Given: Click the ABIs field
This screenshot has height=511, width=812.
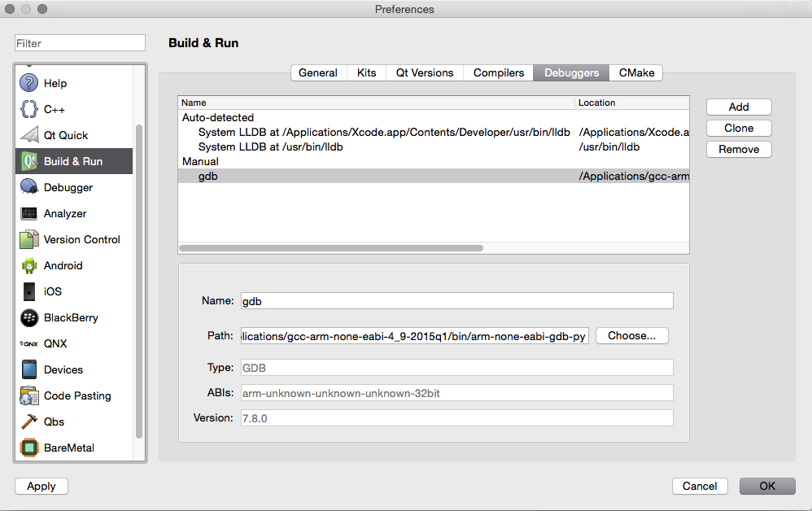Looking at the screenshot, I should (456, 393).
